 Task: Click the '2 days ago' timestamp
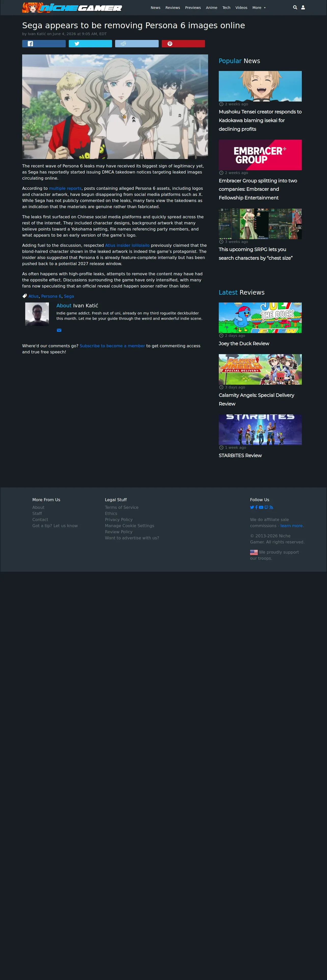click(x=235, y=336)
